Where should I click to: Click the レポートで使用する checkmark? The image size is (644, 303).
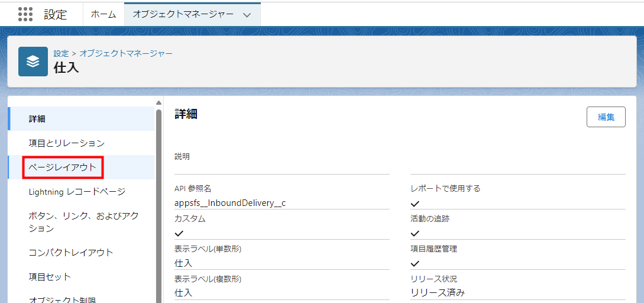415,203
